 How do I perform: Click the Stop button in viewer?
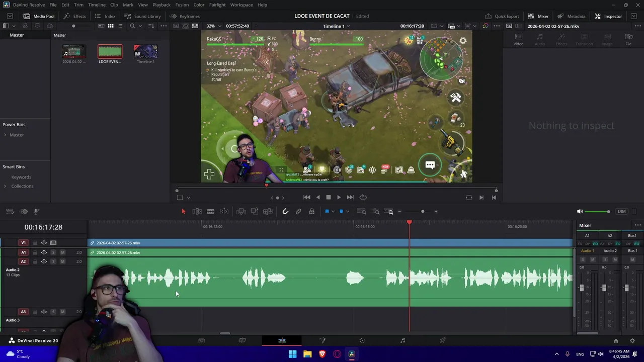pos(329,198)
